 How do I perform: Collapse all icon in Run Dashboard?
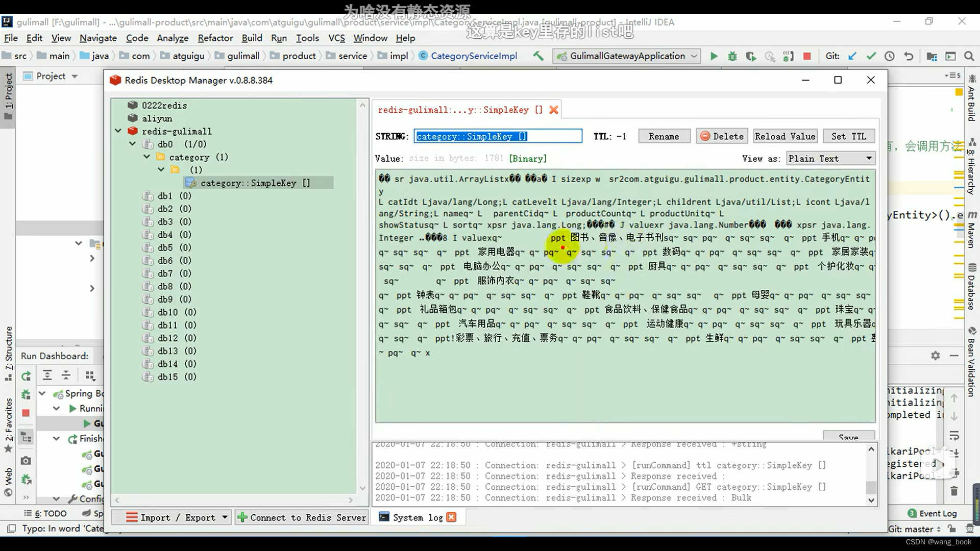pyautogui.click(x=66, y=375)
